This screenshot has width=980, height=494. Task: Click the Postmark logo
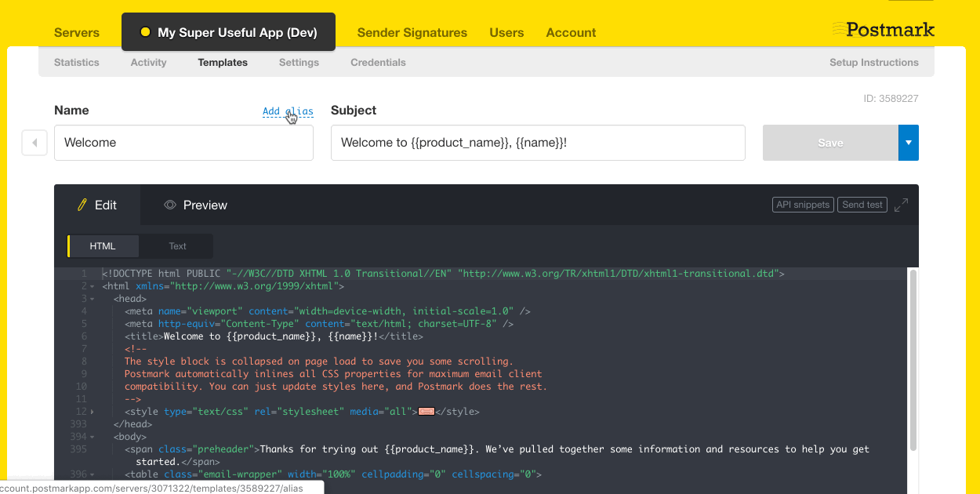point(883,30)
